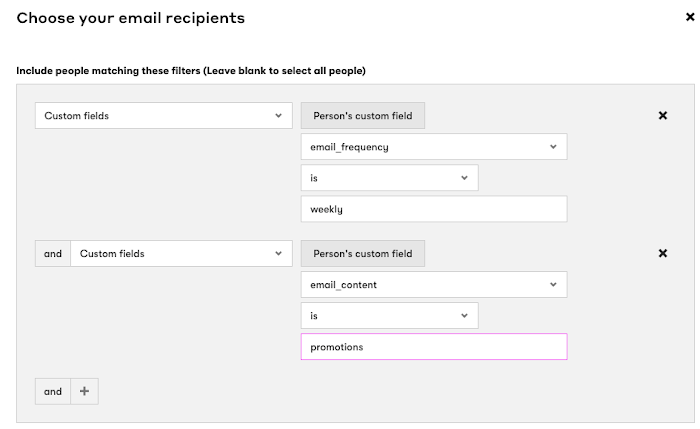Focus the weekly value text field

click(x=434, y=209)
